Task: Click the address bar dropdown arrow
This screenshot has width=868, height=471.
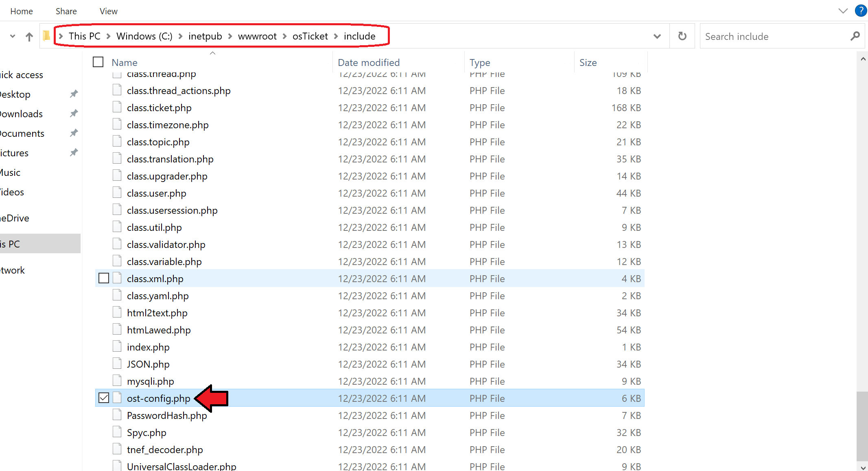Action: tap(657, 36)
